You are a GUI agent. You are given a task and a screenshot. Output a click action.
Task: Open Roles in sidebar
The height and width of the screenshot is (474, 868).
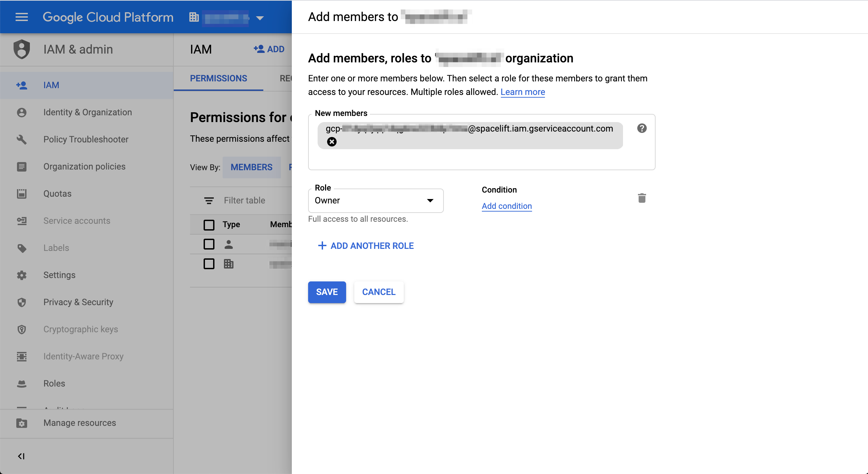[x=54, y=383]
